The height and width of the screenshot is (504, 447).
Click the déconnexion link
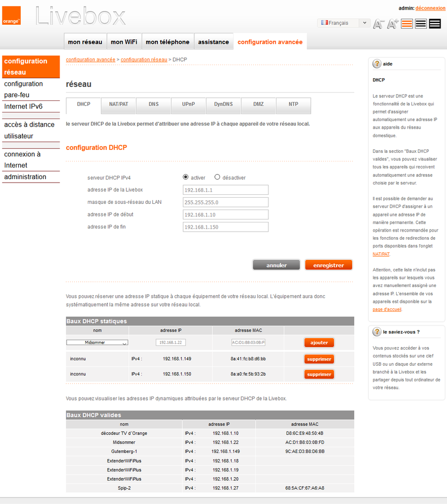pyautogui.click(x=430, y=8)
